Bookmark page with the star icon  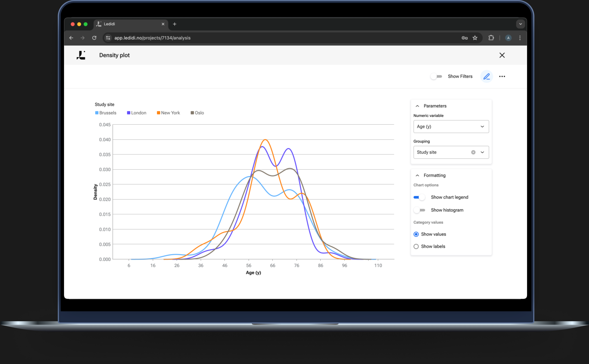(x=475, y=38)
